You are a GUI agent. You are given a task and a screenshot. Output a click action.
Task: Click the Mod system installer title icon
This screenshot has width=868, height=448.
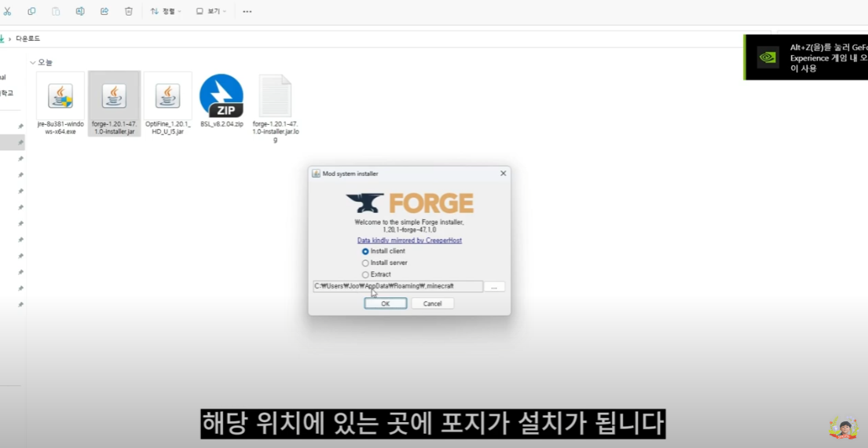click(x=316, y=174)
